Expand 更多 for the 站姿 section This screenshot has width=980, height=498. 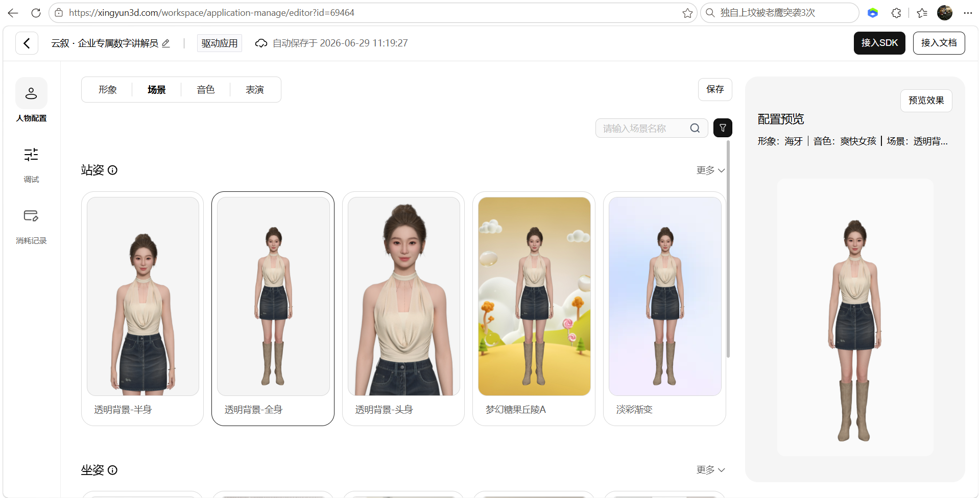(710, 170)
